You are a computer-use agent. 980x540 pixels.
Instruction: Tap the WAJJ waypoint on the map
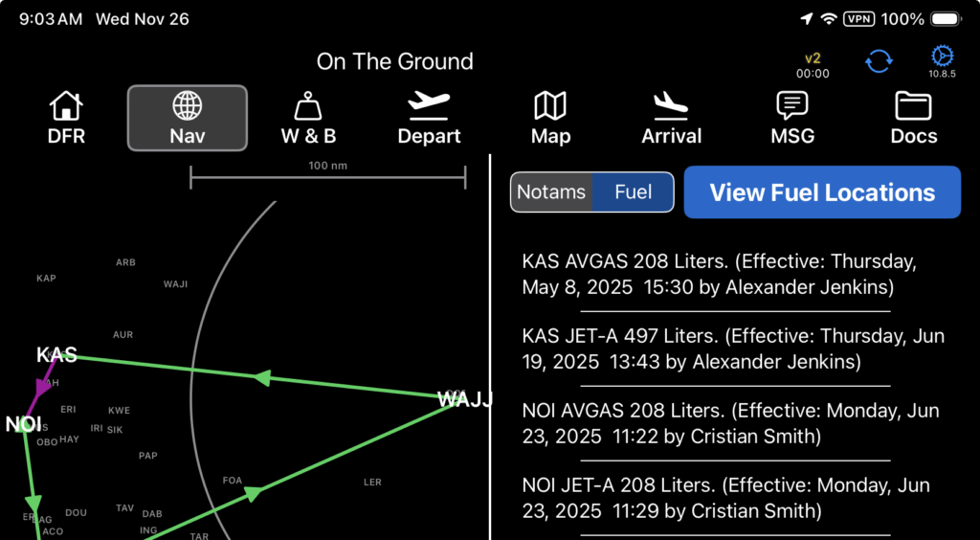tap(464, 399)
